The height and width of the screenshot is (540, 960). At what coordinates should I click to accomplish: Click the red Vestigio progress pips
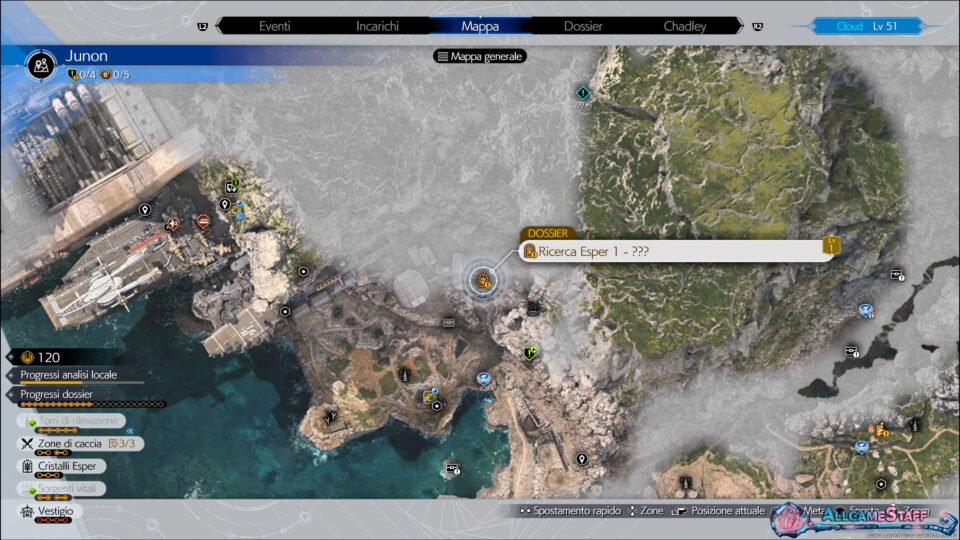point(53,521)
